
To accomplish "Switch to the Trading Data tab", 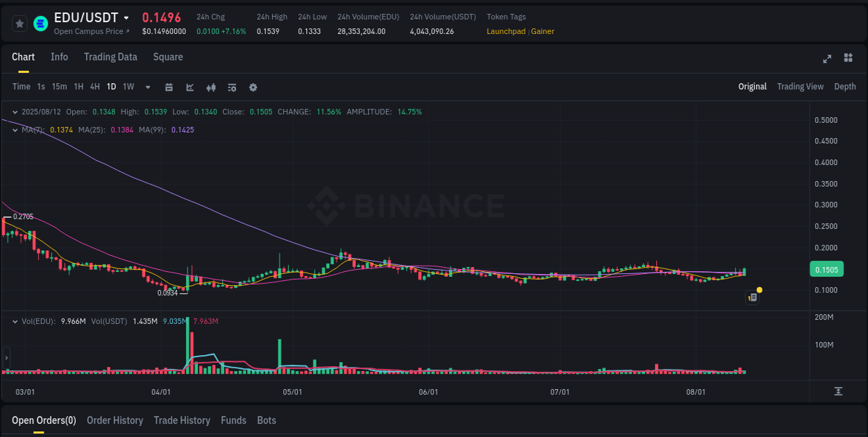I will [x=110, y=57].
